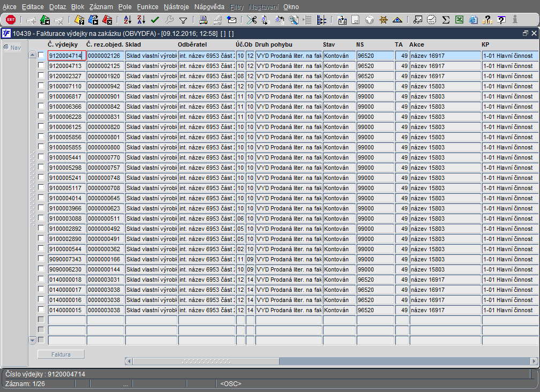Tick the checkbox for row 9090007343
This screenshot has width=540, height=392.
point(41,259)
